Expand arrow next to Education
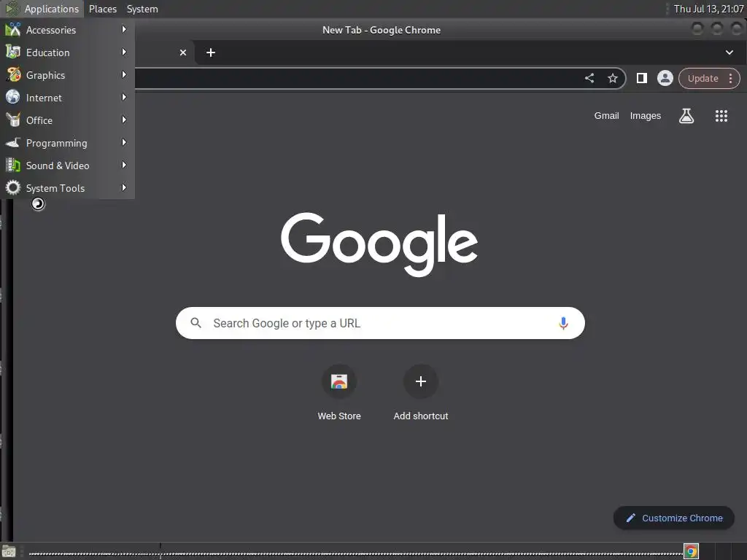This screenshot has height=560, width=747. (x=124, y=52)
